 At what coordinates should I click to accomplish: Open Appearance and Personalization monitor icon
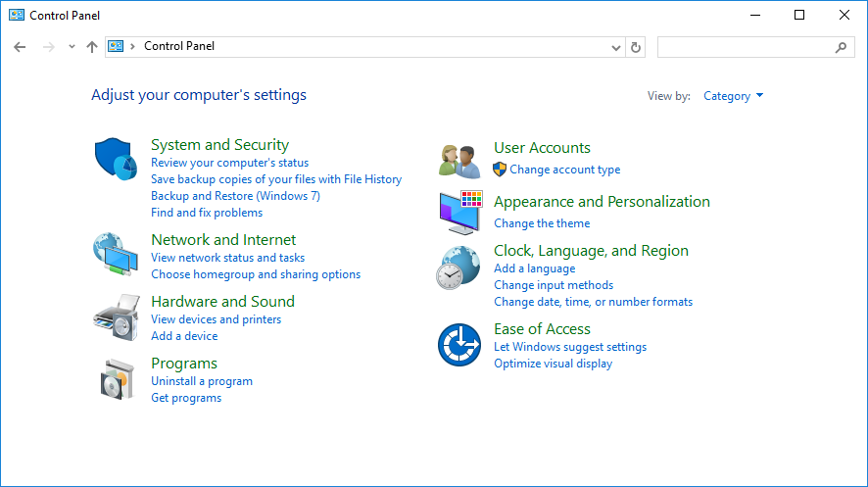tap(458, 212)
